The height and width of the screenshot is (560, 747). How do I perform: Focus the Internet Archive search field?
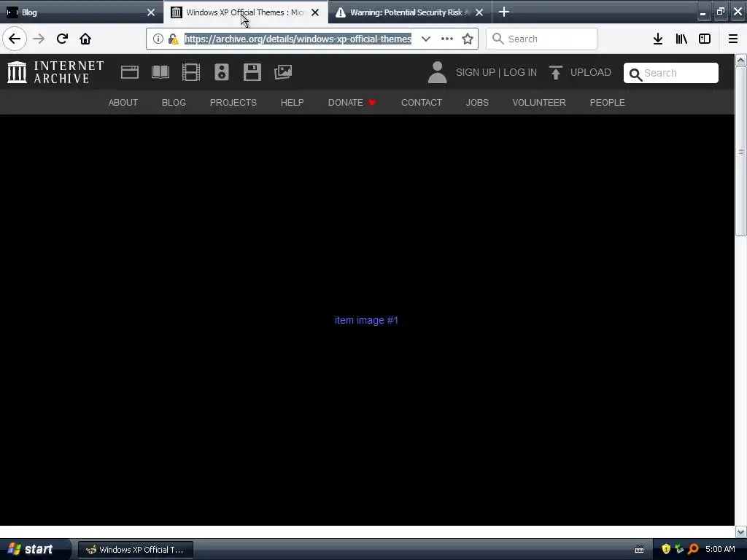click(671, 73)
